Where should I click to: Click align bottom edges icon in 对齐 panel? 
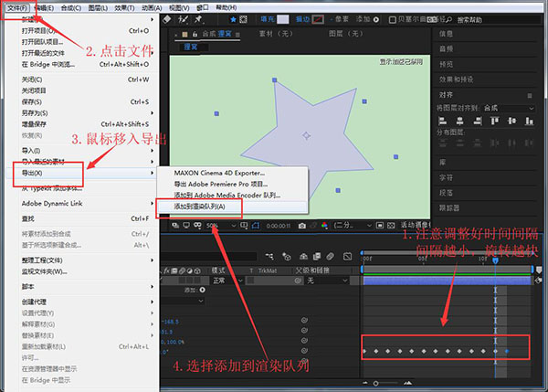click(x=529, y=121)
